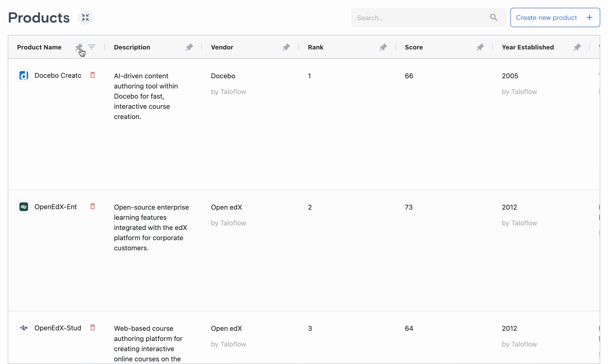608x364 pixels.
Task: Pin the Description column
Action: (x=189, y=47)
